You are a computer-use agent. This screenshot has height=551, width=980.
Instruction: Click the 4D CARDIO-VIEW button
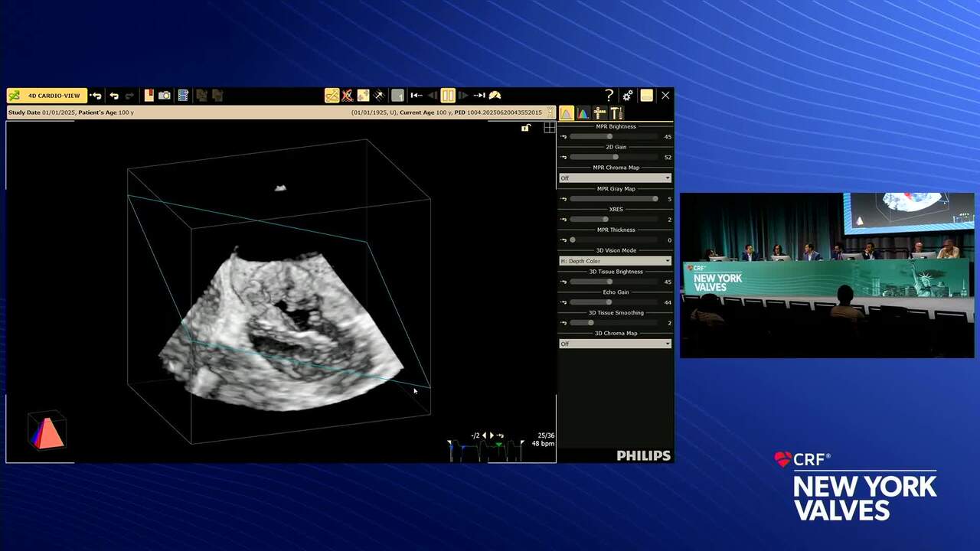pos(47,96)
